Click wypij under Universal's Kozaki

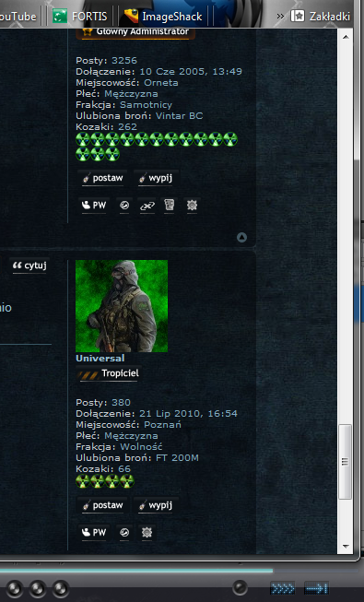click(x=156, y=505)
